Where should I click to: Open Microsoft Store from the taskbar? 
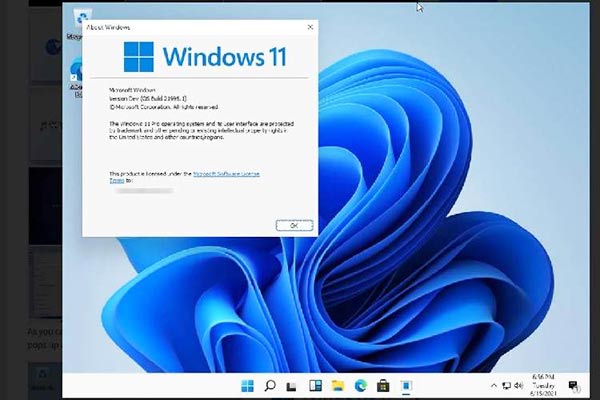(x=383, y=385)
